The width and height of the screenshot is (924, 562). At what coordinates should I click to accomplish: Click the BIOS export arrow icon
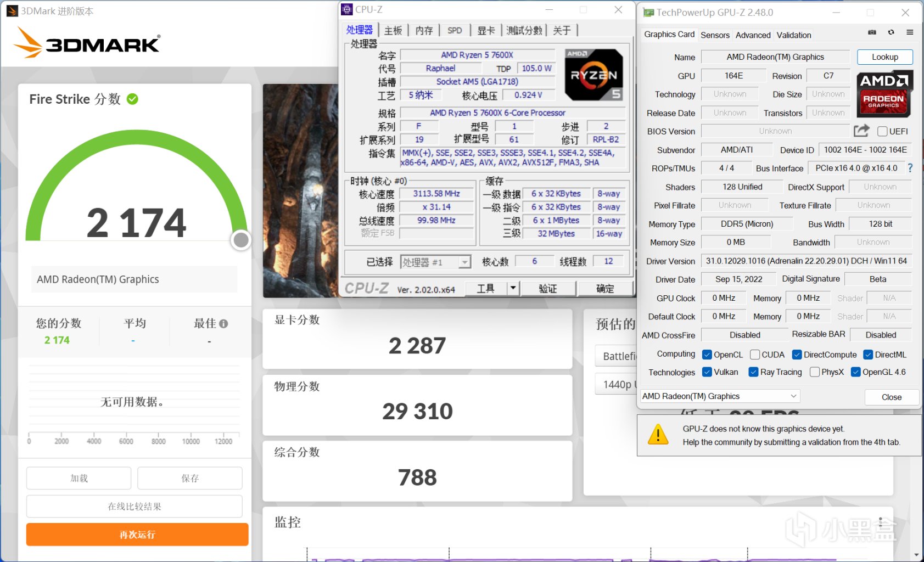tap(861, 131)
